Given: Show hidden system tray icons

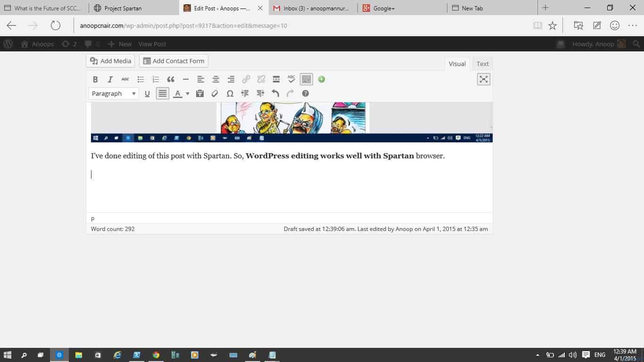Looking at the screenshot, I should point(538,355).
